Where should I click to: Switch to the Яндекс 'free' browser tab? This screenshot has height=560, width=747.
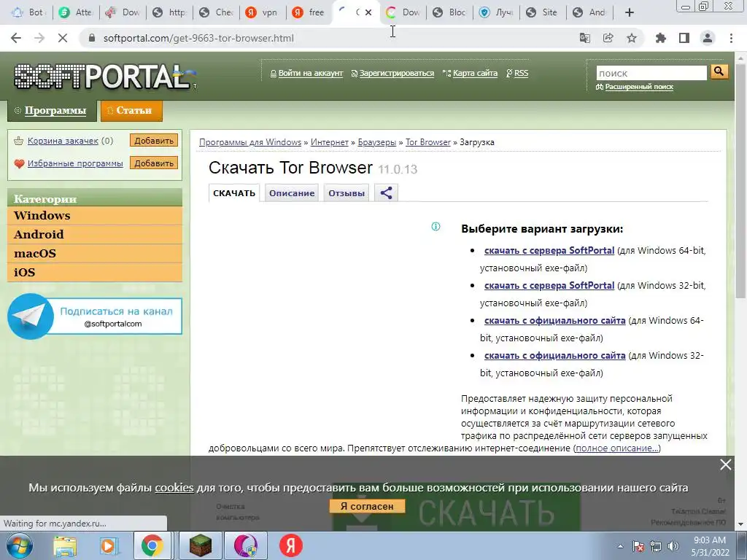click(x=309, y=12)
